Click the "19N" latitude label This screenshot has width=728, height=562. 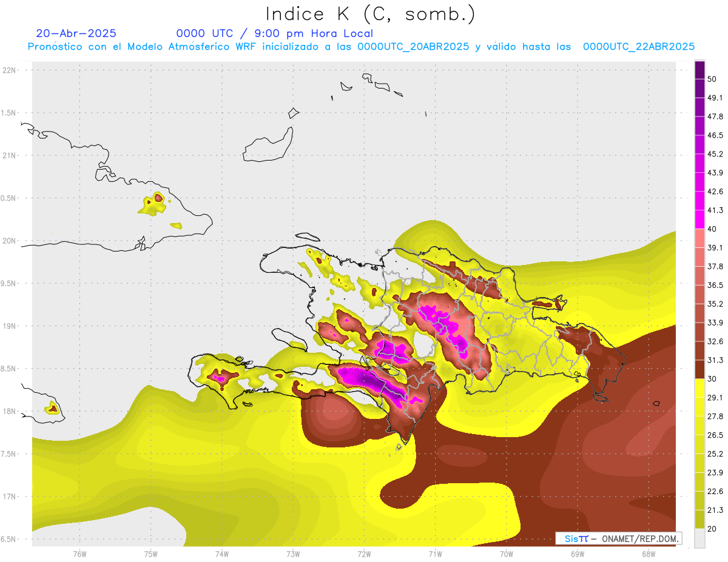[x=10, y=326]
